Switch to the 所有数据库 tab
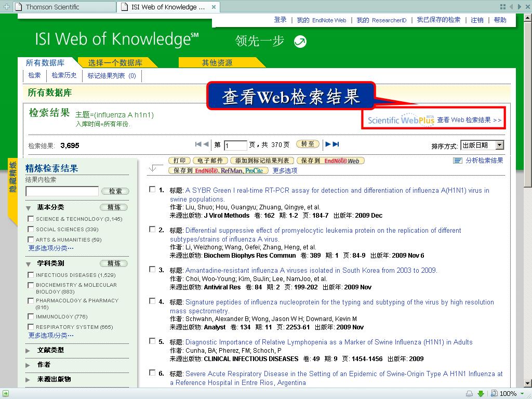This screenshot has height=399, width=532. pyautogui.click(x=45, y=63)
